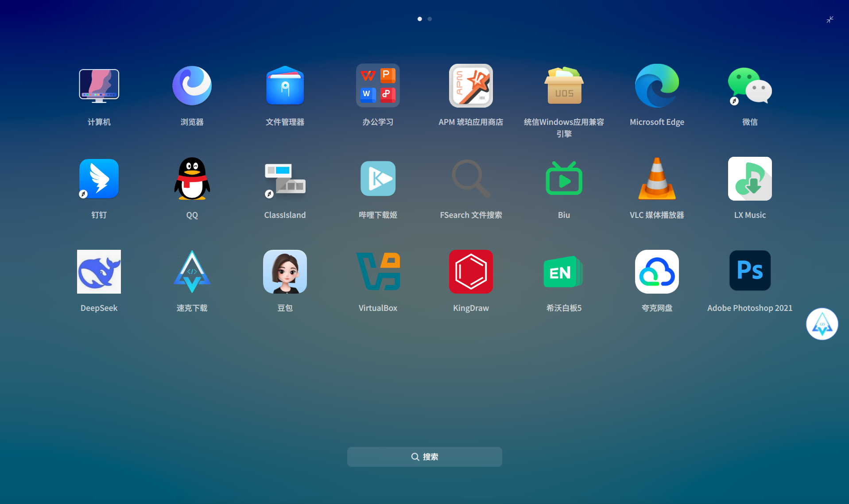
Task: Launch DeepSeek
Action: coord(99,271)
